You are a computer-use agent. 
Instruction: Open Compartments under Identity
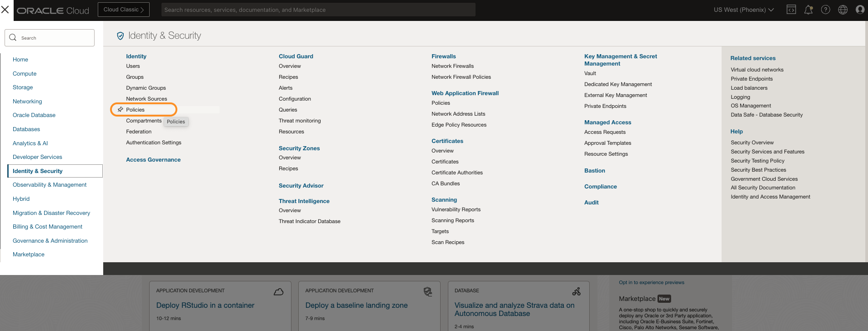144,121
